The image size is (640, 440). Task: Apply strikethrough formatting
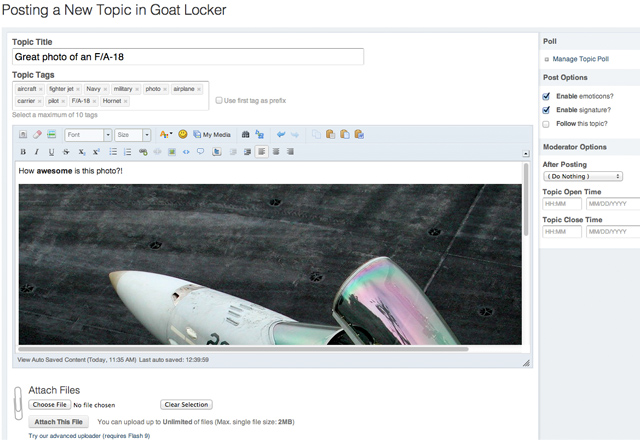click(x=66, y=152)
